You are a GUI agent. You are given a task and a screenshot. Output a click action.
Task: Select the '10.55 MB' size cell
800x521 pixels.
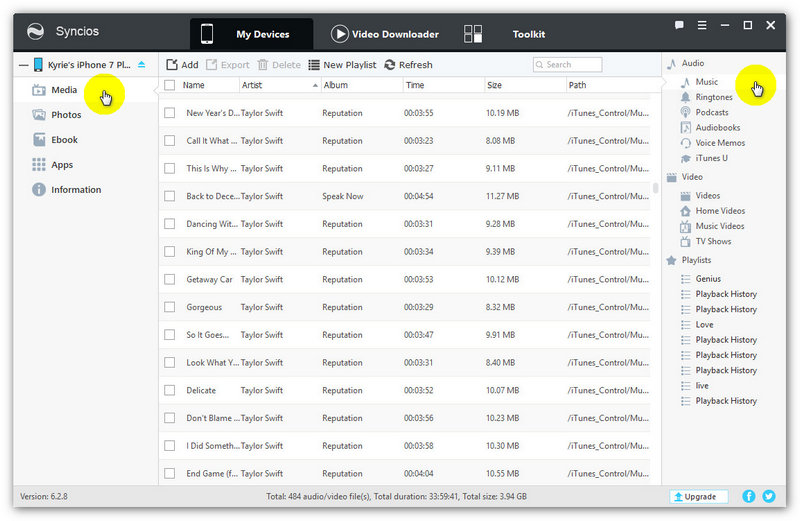502,473
